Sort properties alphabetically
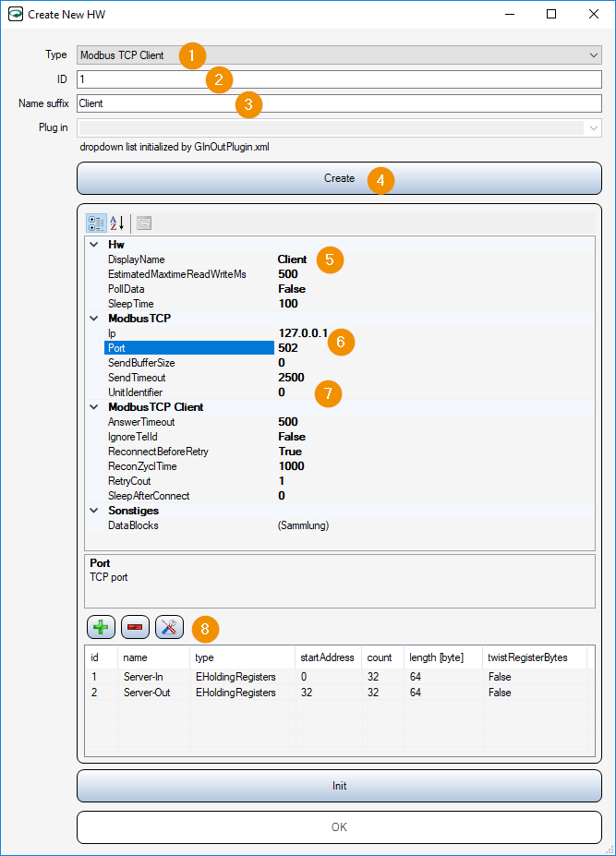This screenshot has height=856, width=616. (117, 223)
